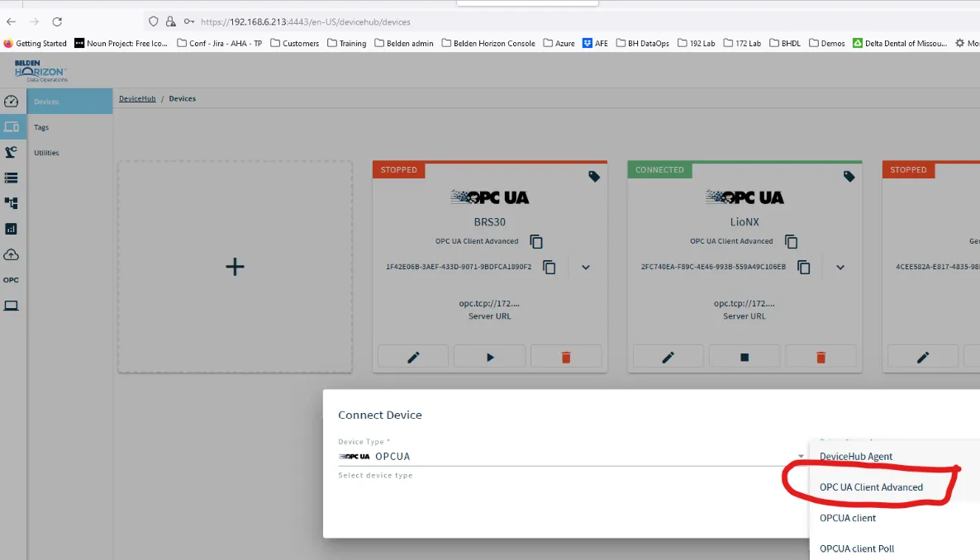The image size is (980, 560).
Task: Delete the BRS30 device
Action: pos(566,357)
